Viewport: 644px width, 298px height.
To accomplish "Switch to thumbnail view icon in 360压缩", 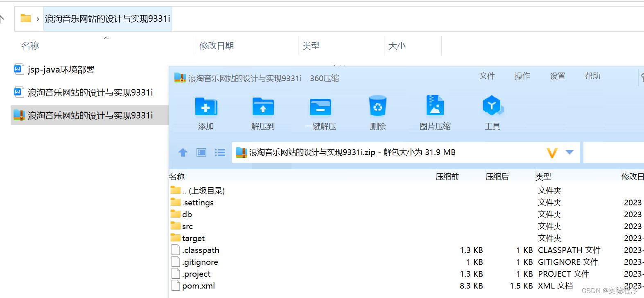I will [x=201, y=152].
